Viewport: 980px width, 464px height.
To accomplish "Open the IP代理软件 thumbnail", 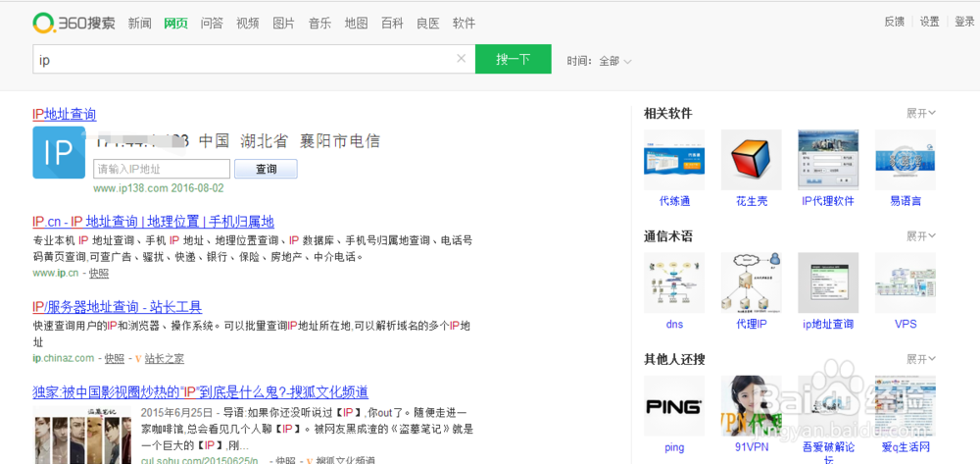I will pos(828,160).
